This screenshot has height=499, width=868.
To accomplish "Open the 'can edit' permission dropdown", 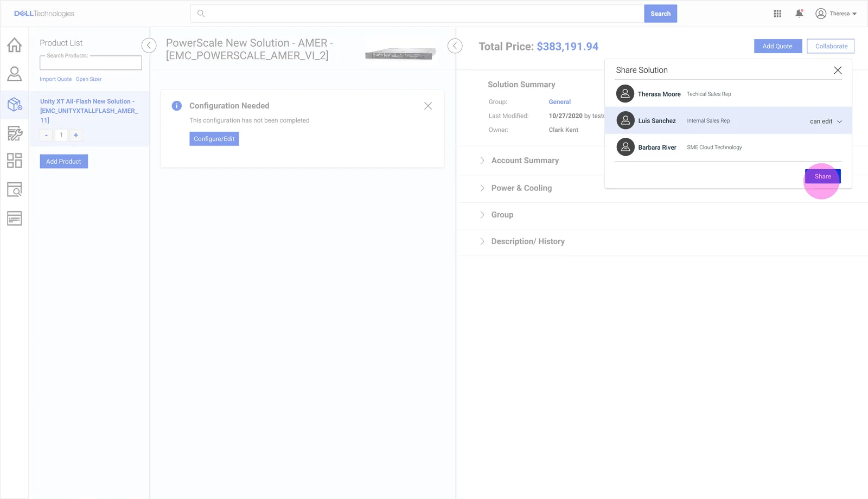I will (826, 121).
